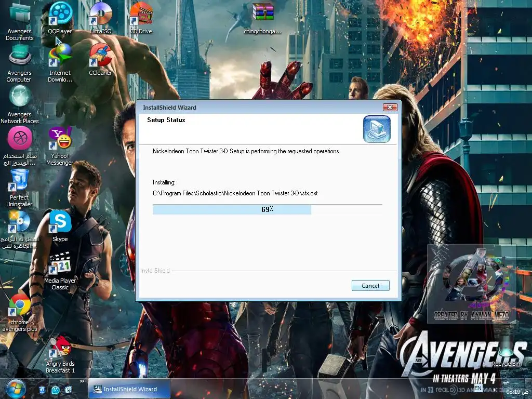The image size is (532, 399).
Task: Launch the CCleaner shortcut
Action: click(100, 60)
